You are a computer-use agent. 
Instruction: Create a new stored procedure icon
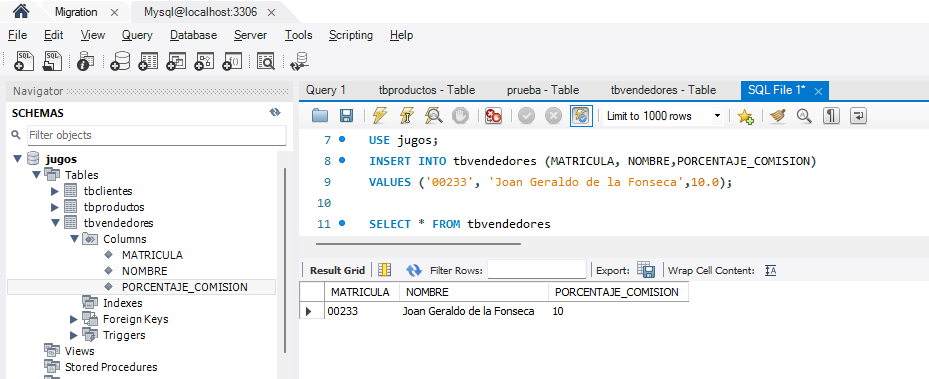(x=204, y=61)
